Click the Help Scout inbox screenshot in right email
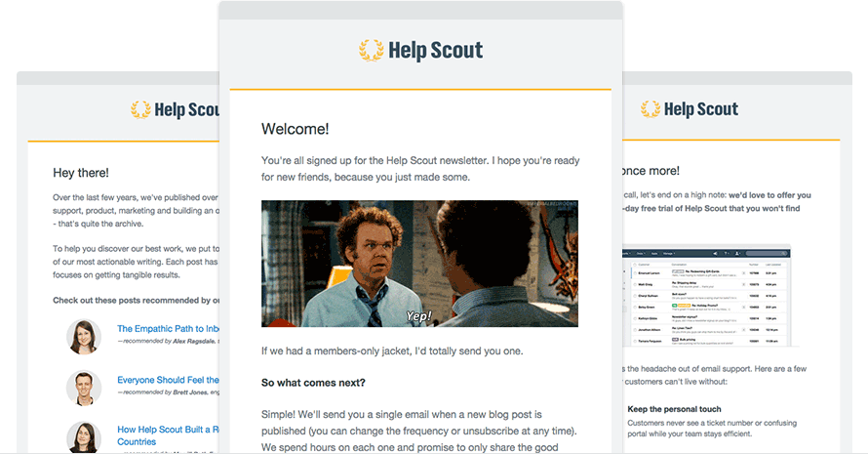The height and width of the screenshot is (454, 868). (706, 296)
